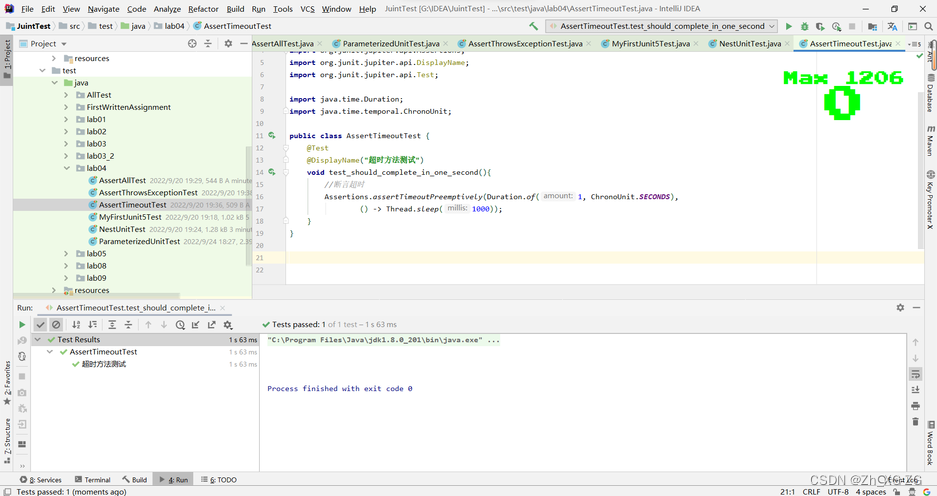Click CRLF line separator in status bar

point(811,492)
